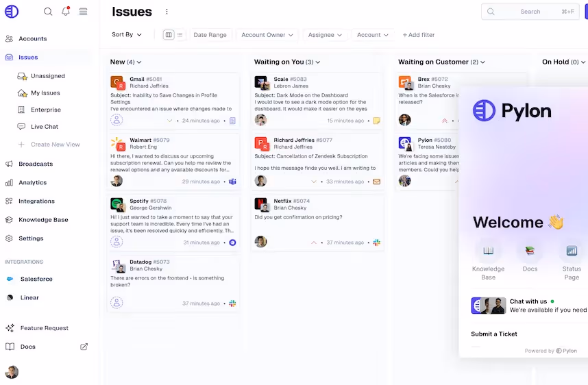The height and width of the screenshot is (385, 588).
Task: Expand the Account filter dropdown
Action: pyautogui.click(x=372, y=35)
